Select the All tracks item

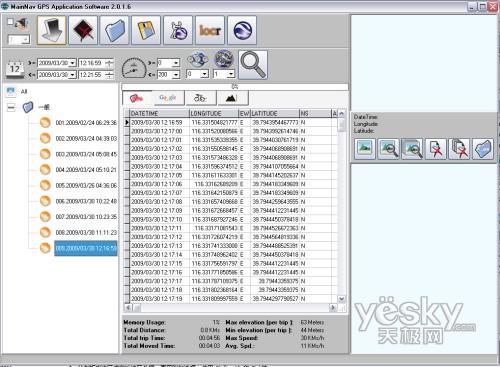[x=24, y=91]
